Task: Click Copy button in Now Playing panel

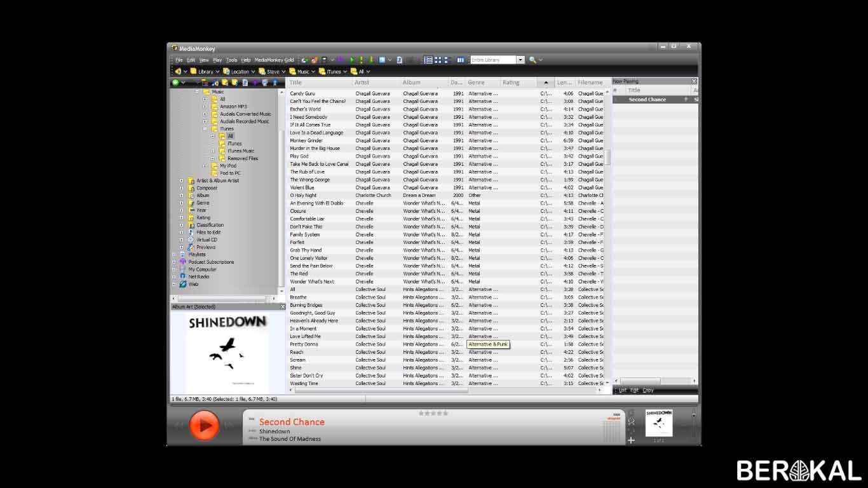Action: click(x=648, y=390)
